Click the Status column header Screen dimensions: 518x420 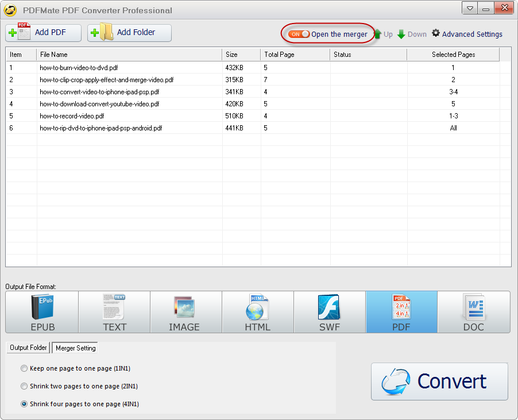click(368, 55)
